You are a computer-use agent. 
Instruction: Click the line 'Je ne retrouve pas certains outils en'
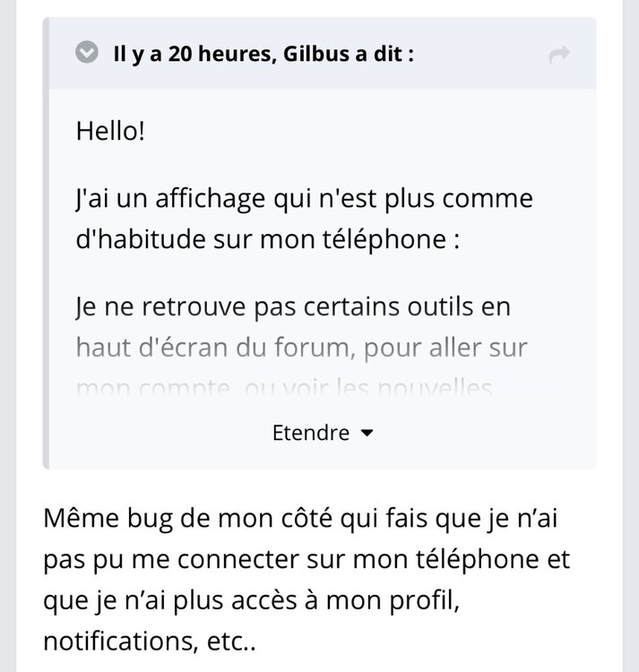pos(292,307)
